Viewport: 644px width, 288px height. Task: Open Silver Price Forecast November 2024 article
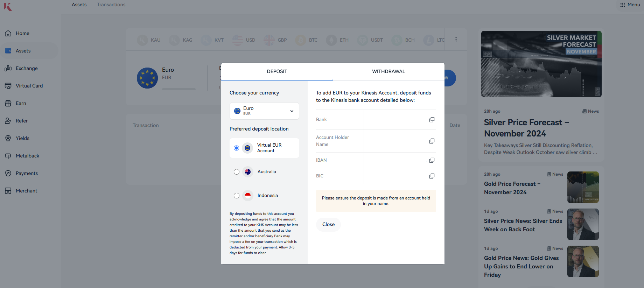(x=526, y=128)
